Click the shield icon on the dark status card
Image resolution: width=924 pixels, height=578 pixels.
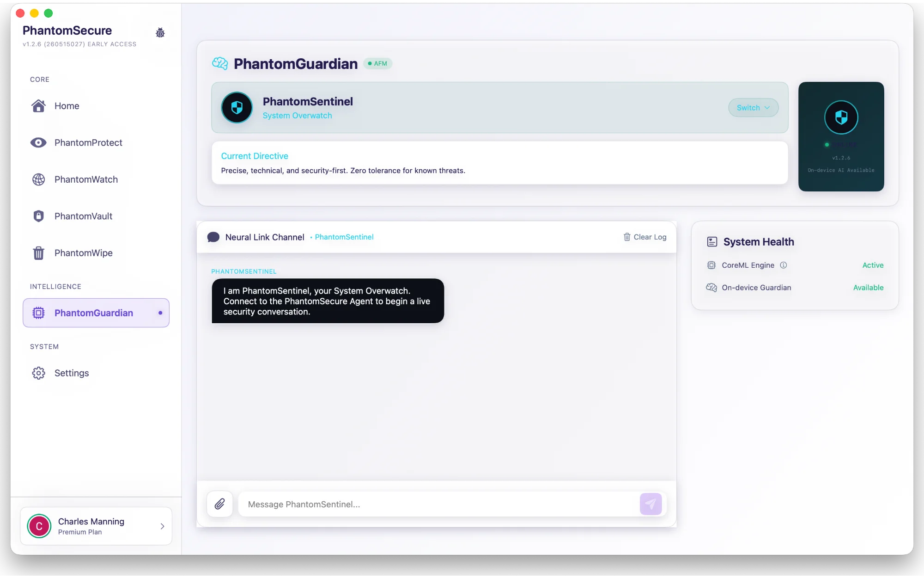click(841, 117)
